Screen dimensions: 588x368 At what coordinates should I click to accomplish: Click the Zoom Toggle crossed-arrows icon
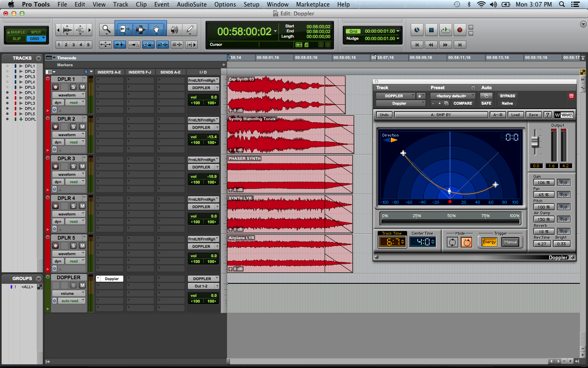[x=105, y=45]
